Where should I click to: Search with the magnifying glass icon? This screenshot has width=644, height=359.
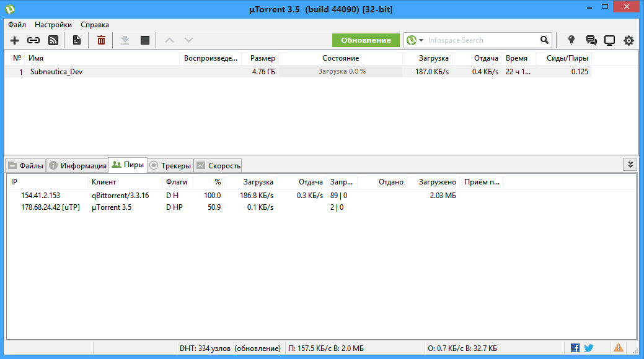point(544,40)
